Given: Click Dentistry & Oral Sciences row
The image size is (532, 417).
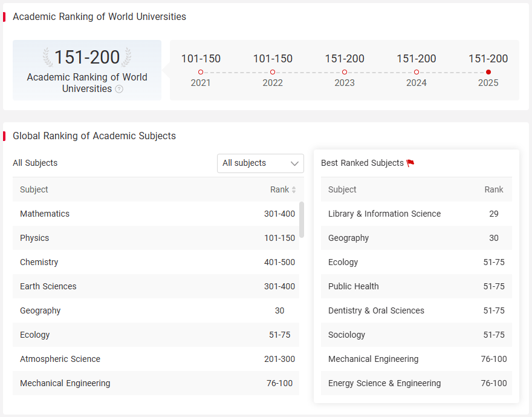Looking at the screenshot, I should point(417,310).
